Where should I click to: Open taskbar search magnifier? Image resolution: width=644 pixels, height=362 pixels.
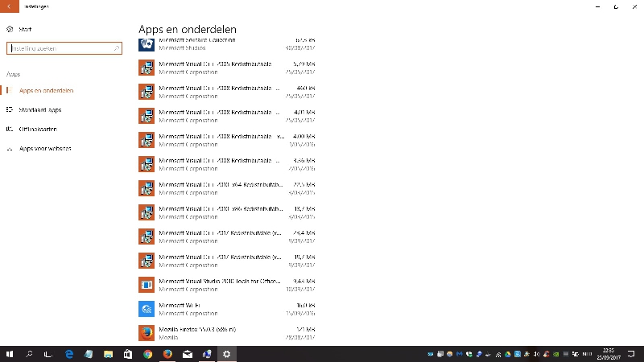coord(29,354)
